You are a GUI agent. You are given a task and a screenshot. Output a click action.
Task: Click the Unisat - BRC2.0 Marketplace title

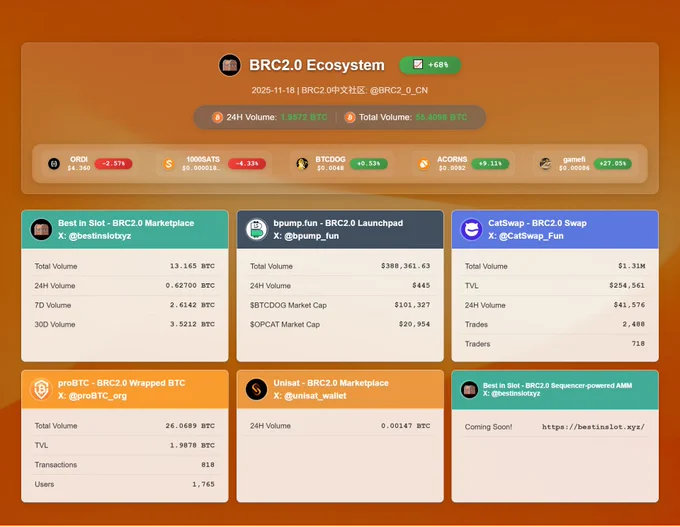click(x=331, y=383)
